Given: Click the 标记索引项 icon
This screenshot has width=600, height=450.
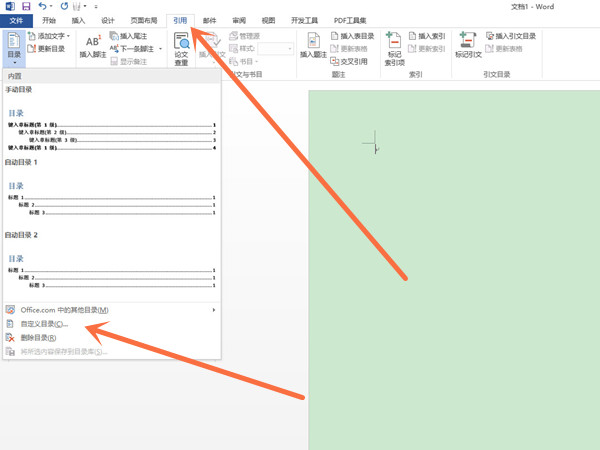Looking at the screenshot, I should pos(394,47).
